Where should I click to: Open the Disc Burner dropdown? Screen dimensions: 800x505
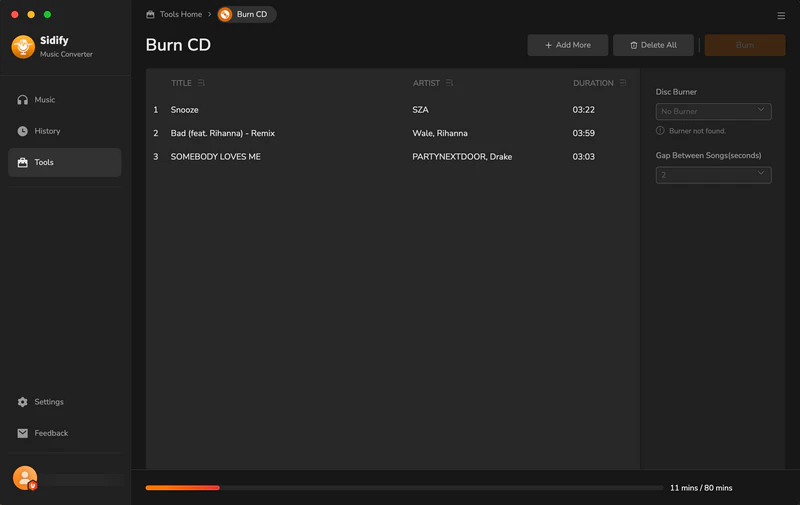pyautogui.click(x=713, y=111)
